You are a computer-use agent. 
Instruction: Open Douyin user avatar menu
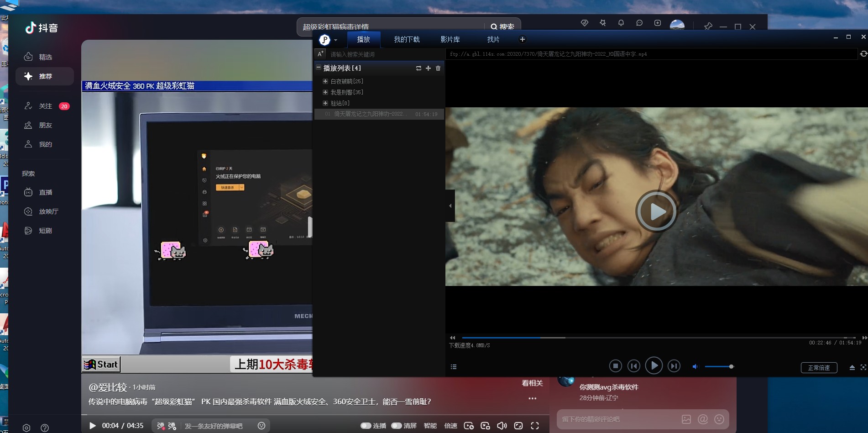click(677, 25)
